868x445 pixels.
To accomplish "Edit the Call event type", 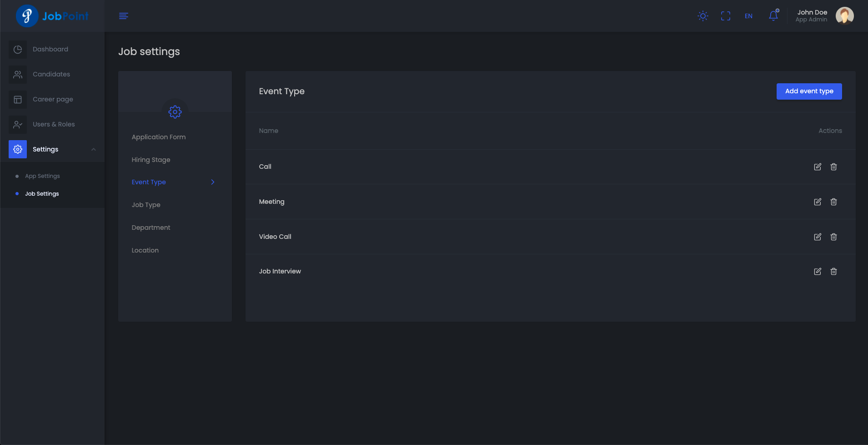I will coord(817,167).
